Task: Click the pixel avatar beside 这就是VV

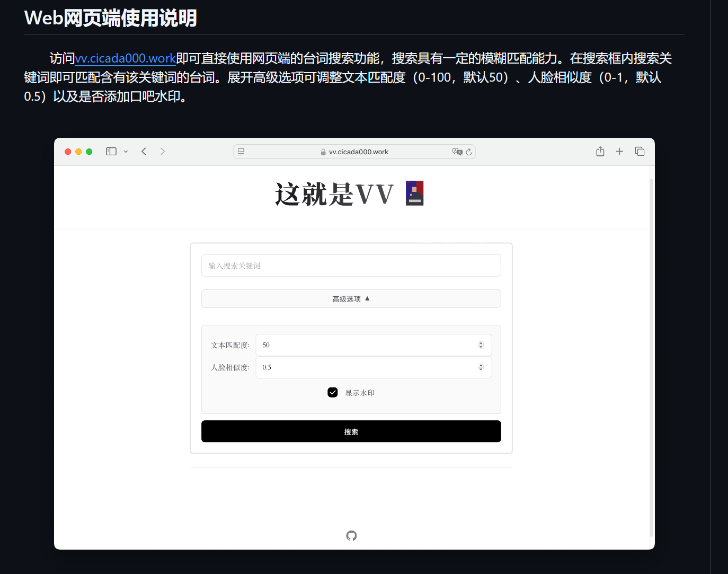Action: (x=414, y=193)
